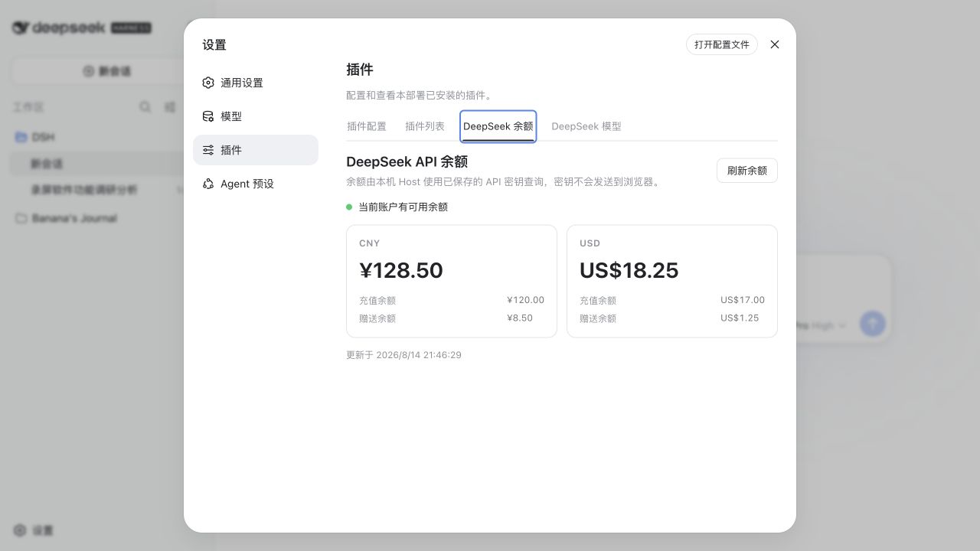Image resolution: width=980 pixels, height=551 pixels.
Task: Click the US$18.25 balance amount
Action: [629, 270]
